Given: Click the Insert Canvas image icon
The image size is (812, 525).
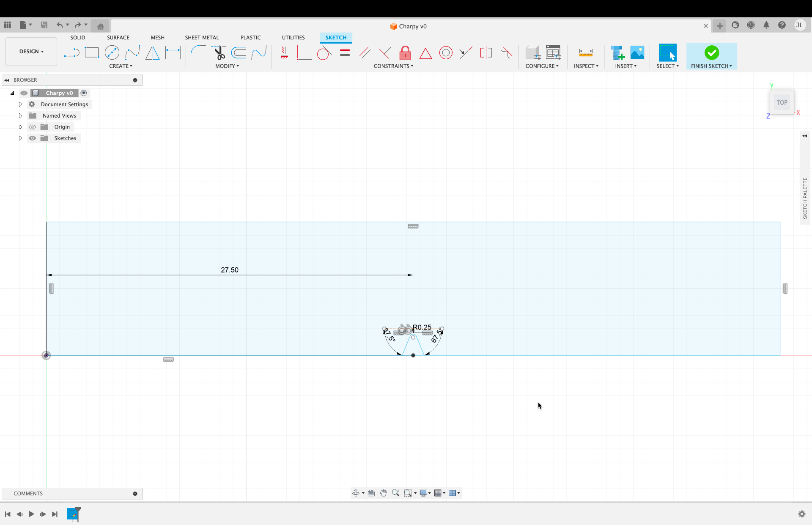Looking at the screenshot, I should [x=637, y=53].
